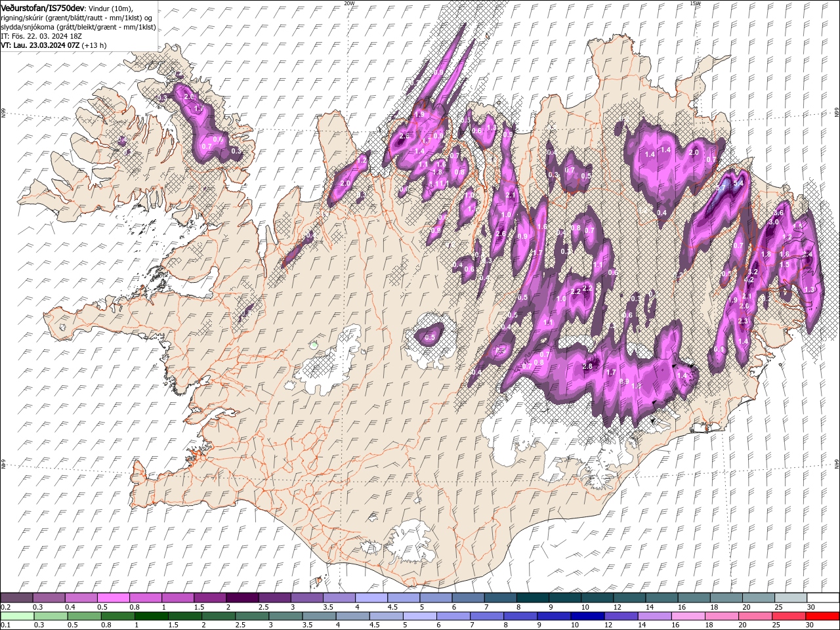
Task: Select the bright red rain swatch above 30
Action: point(822,616)
